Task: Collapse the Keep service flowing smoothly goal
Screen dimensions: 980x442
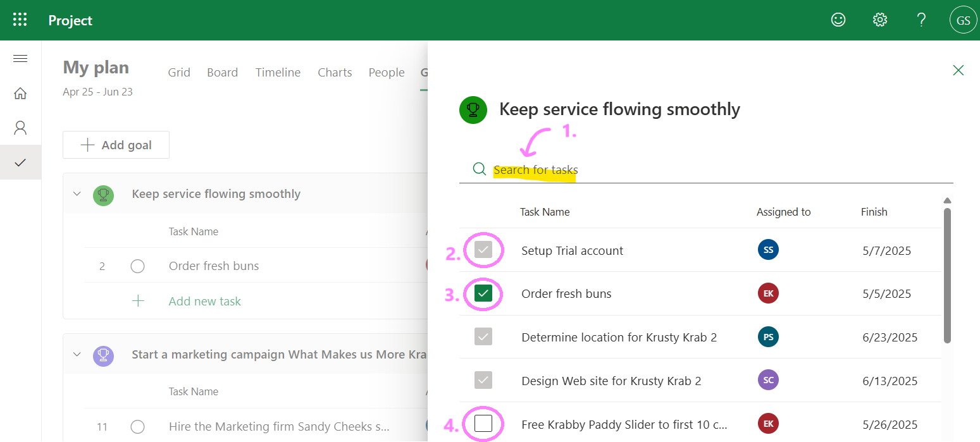Action: click(77, 193)
